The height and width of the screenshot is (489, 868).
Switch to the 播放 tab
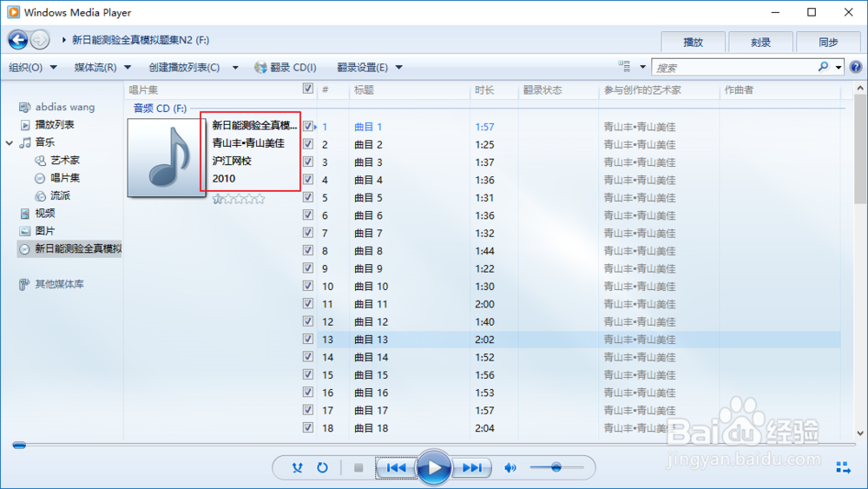tap(693, 42)
